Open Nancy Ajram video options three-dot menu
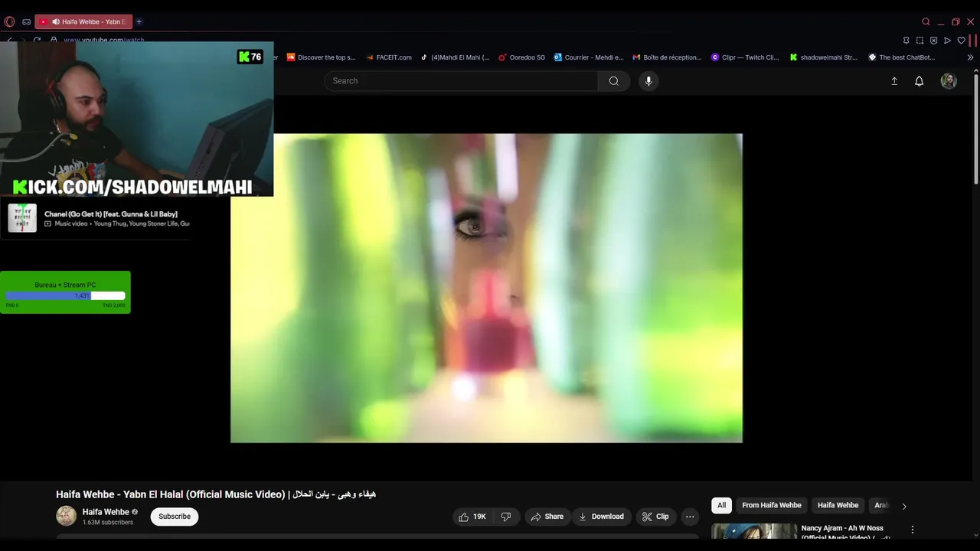Image resolution: width=980 pixels, height=551 pixels. pyautogui.click(x=912, y=530)
